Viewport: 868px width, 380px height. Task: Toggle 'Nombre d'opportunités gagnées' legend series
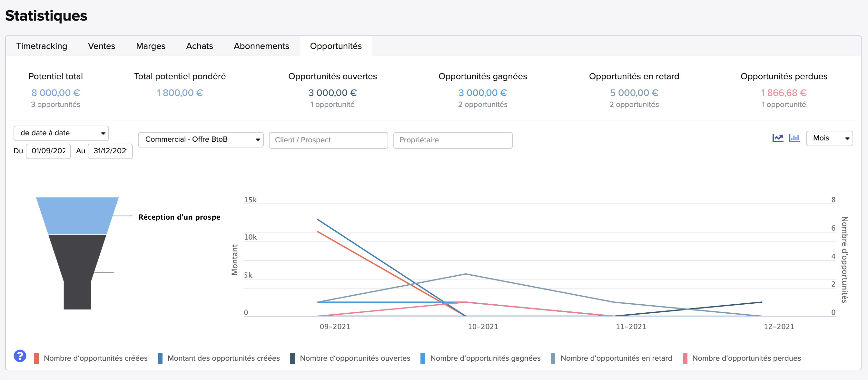[x=485, y=358]
